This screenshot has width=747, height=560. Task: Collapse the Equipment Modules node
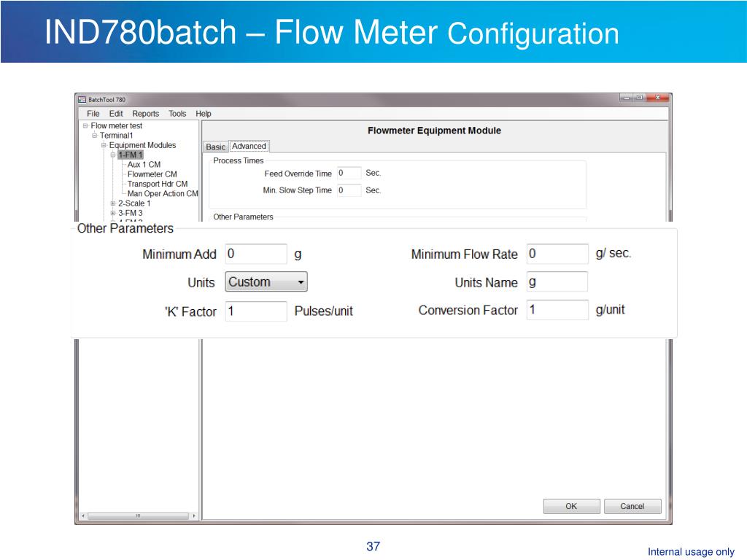coord(104,145)
